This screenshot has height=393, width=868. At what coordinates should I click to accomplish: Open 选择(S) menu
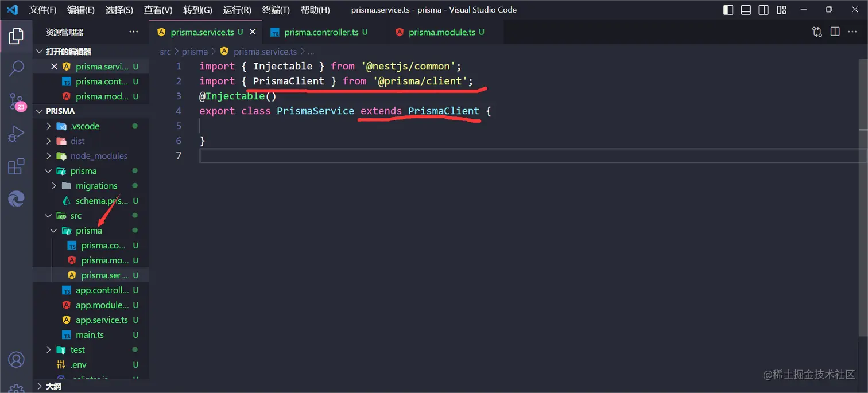tap(119, 10)
